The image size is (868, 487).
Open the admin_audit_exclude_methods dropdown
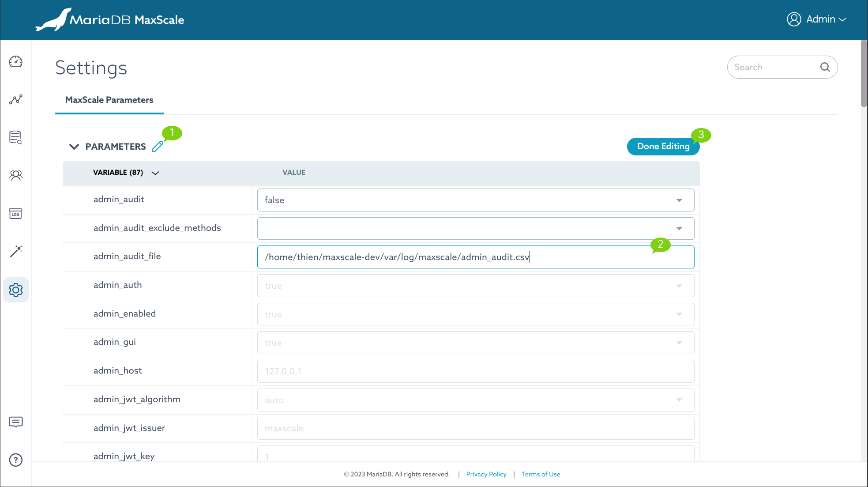(x=475, y=228)
